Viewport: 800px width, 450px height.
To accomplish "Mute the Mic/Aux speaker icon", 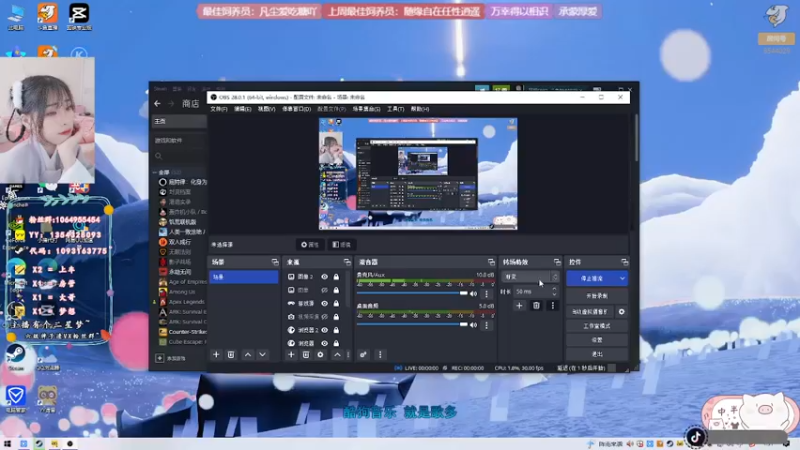I will 473,293.
